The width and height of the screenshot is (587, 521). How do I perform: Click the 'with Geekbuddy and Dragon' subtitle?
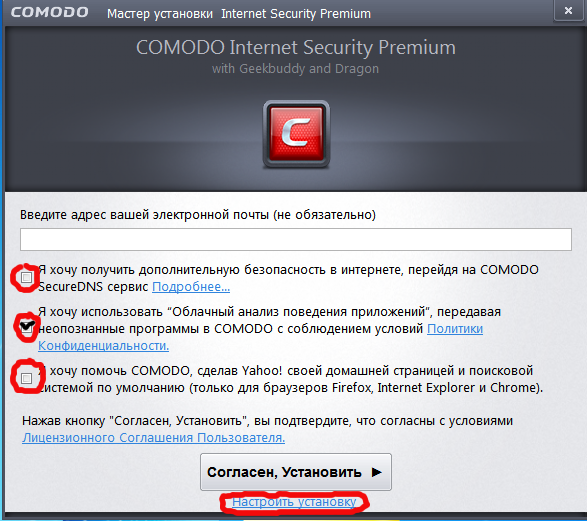click(295, 69)
